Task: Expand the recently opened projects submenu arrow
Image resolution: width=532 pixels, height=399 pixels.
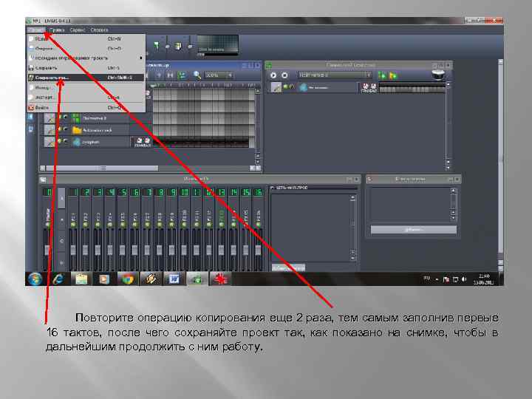Action: point(141,58)
